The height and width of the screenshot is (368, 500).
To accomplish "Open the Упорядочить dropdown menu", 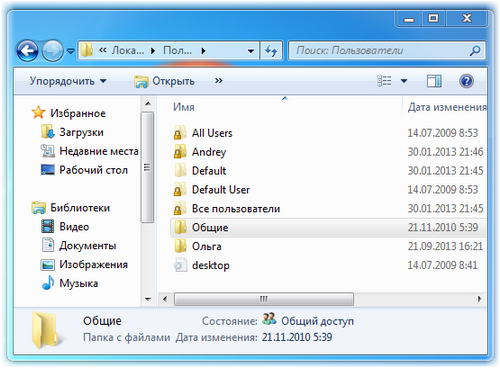I will (68, 81).
